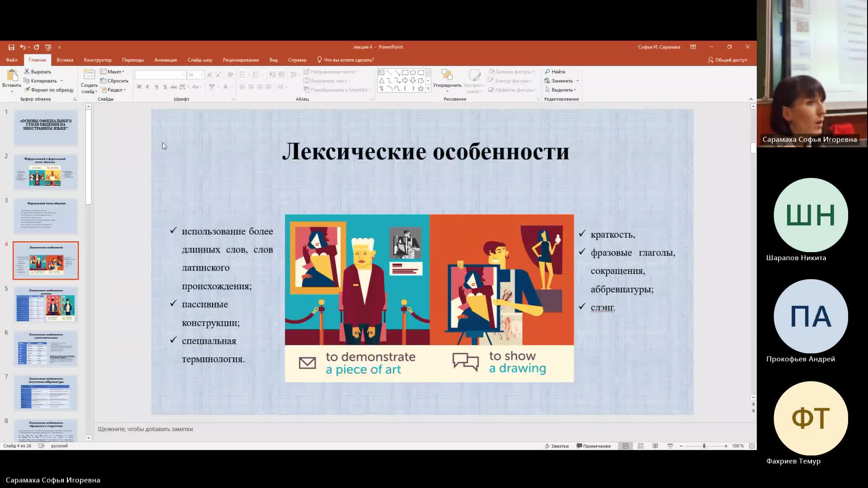The image size is (868, 488).
Task: Open Примечания comments from the status bar
Action: (594, 446)
